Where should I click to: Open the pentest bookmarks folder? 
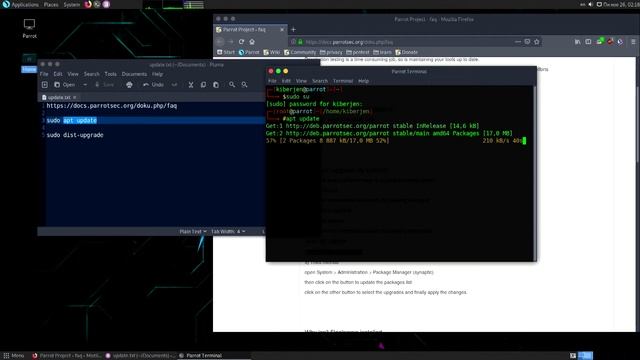(x=358, y=52)
